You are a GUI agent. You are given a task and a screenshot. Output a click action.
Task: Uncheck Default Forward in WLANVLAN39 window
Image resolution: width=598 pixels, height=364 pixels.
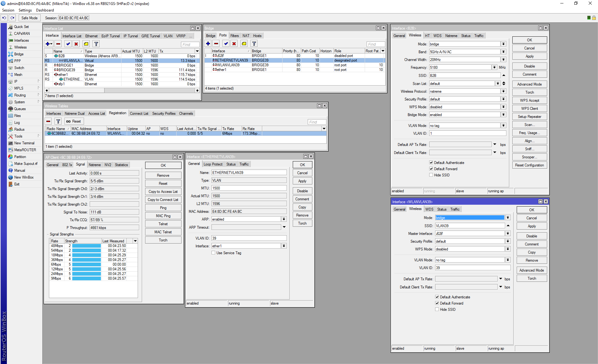pyautogui.click(x=437, y=303)
